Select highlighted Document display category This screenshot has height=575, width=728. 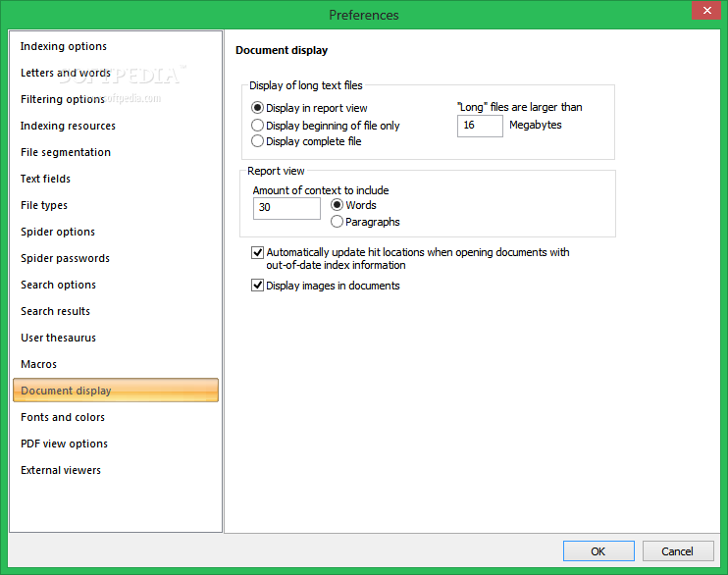point(116,391)
